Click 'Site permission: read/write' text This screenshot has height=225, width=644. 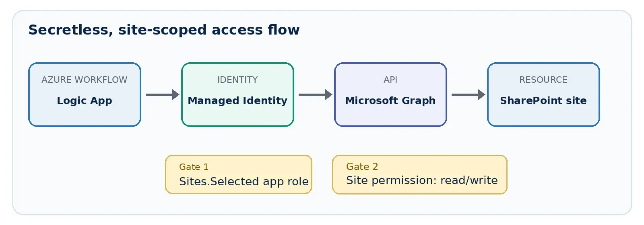tap(422, 180)
